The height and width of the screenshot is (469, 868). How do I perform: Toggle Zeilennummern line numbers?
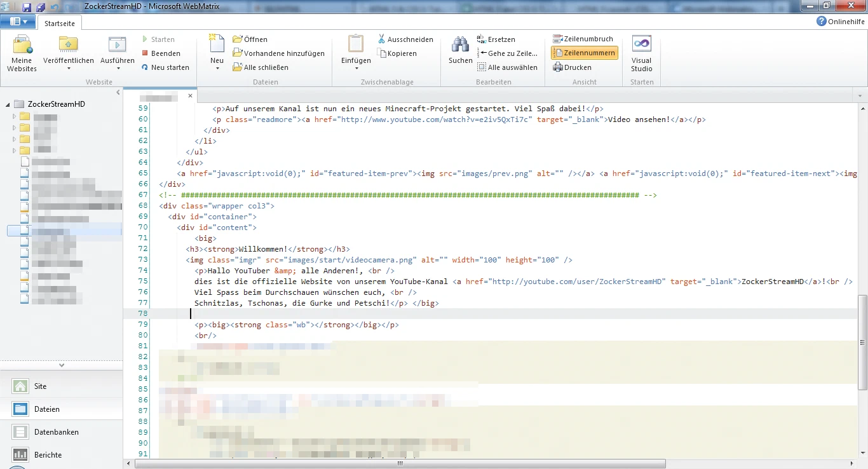coord(584,53)
